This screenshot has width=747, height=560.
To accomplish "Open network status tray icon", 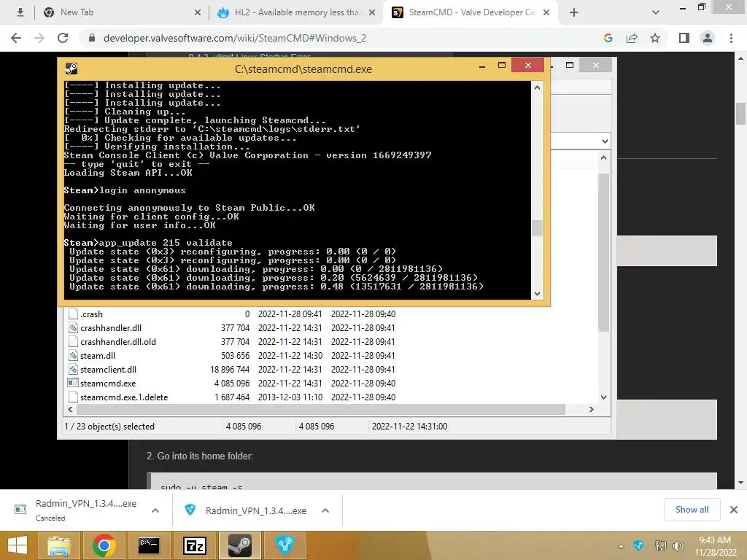I will pos(660,546).
